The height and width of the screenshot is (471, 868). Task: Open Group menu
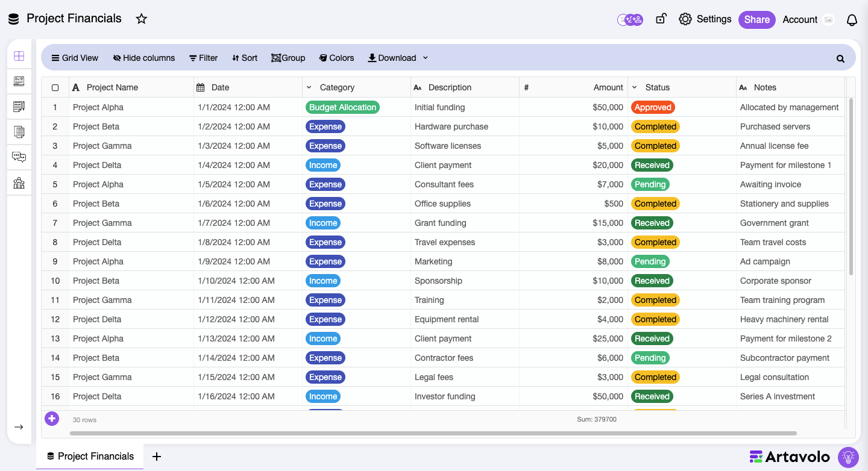point(288,58)
